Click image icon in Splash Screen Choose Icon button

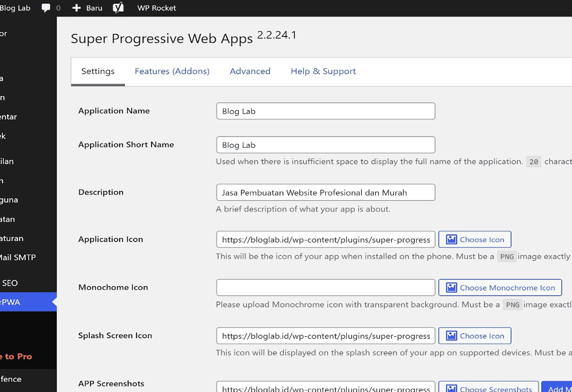pos(451,336)
